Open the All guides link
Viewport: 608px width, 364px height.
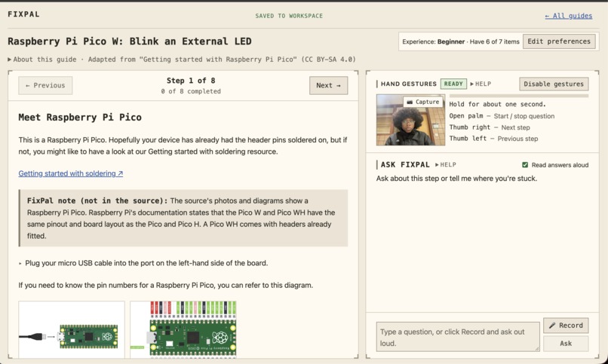pos(569,16)
